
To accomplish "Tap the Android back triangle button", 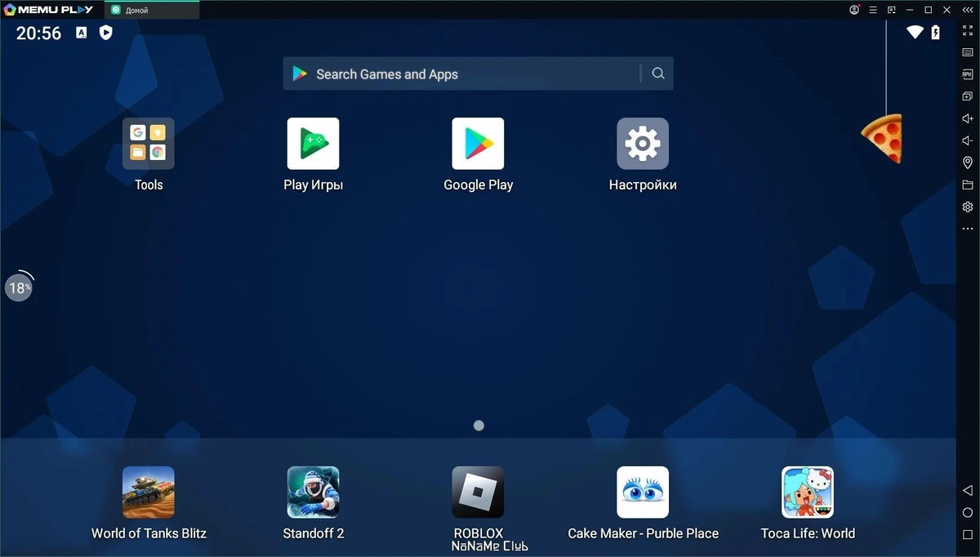I will tap(968, 490).
